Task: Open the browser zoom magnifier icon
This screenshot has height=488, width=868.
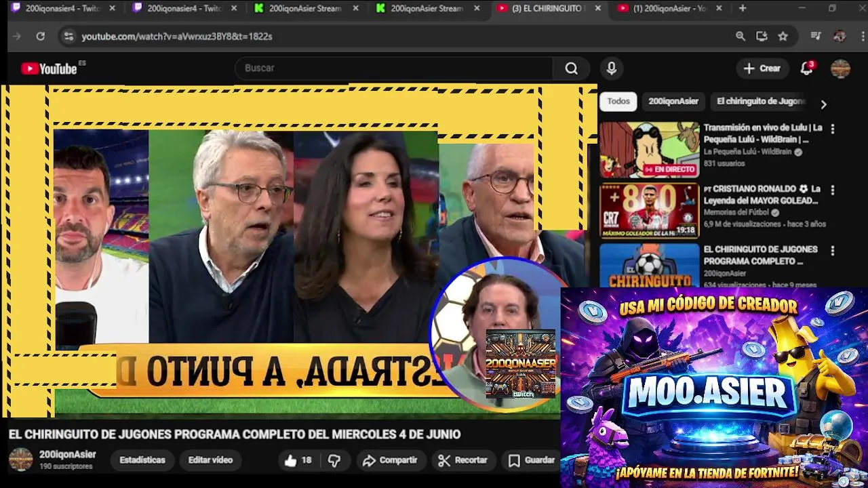Action: pos(741,37)
